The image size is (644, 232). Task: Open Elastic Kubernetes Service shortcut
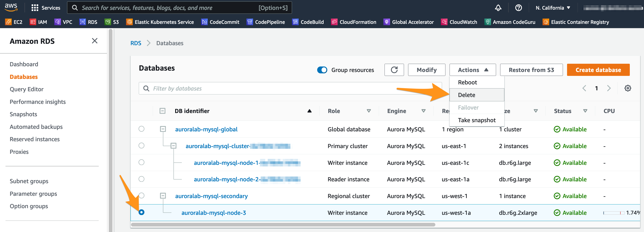(160, 22)
